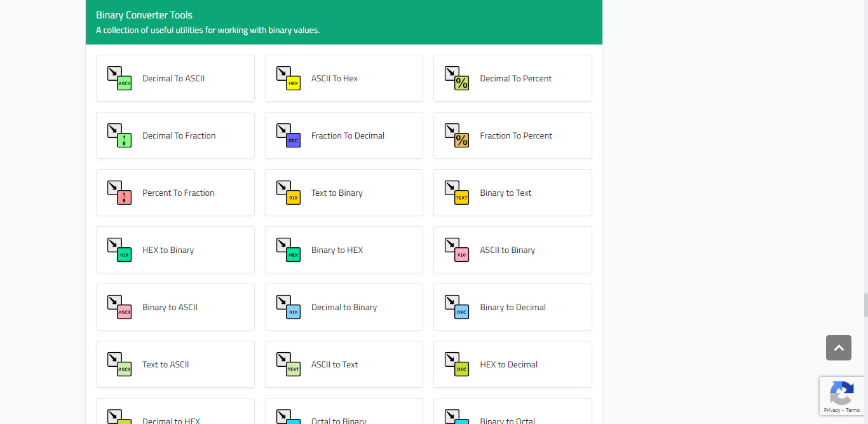The image size is (868, 424).
Task: Open Binary to Decimal label
Action: 513,307
